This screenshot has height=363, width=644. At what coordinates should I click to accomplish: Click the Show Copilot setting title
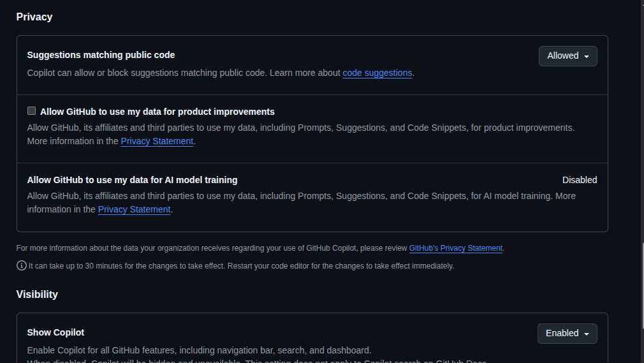click(x=55, y=332)
